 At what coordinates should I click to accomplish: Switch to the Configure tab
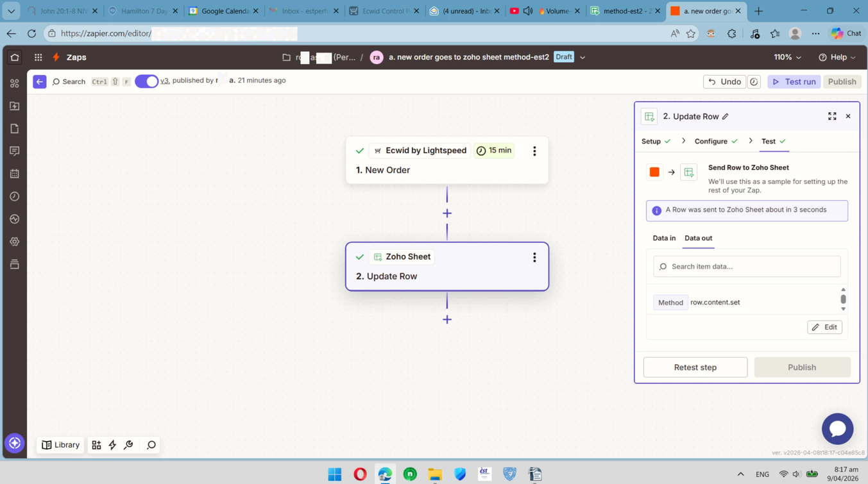click(716, 141)
